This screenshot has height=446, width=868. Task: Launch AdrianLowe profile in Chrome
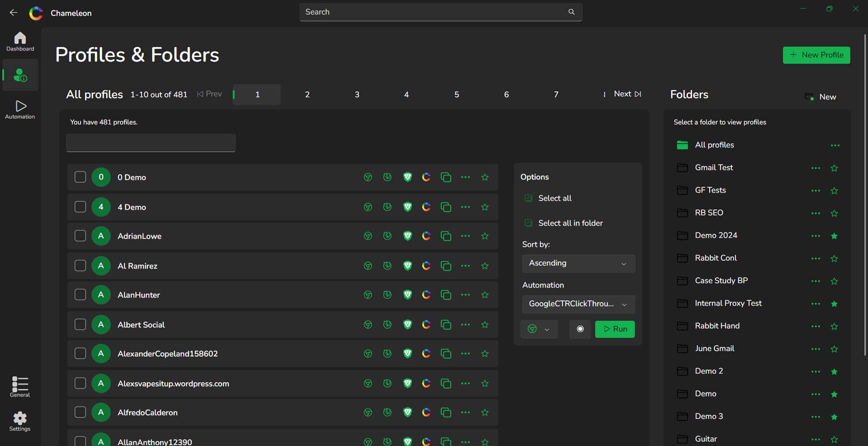coord(368,236)
